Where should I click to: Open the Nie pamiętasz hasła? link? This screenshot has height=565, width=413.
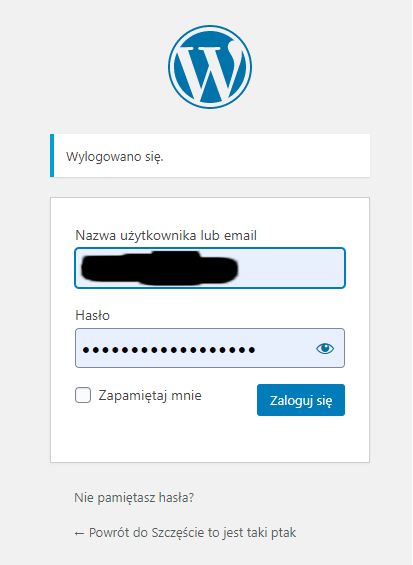(x=134, y=498)
